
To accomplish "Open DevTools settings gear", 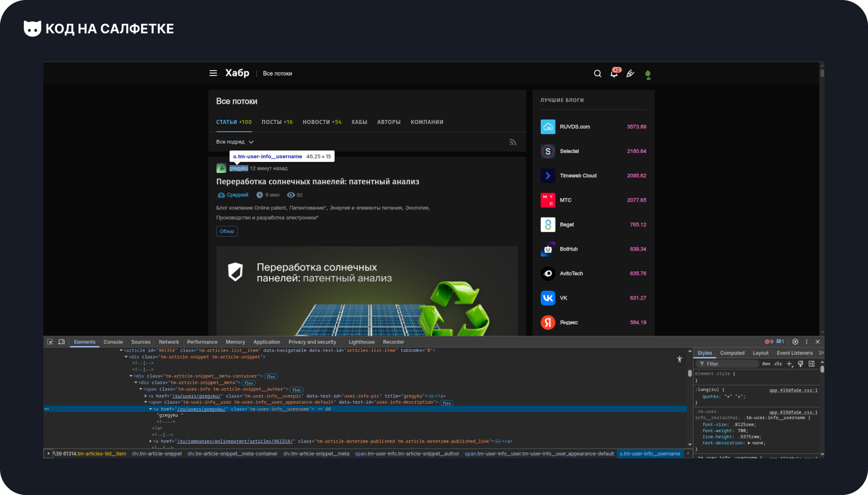I will [795, 342].
